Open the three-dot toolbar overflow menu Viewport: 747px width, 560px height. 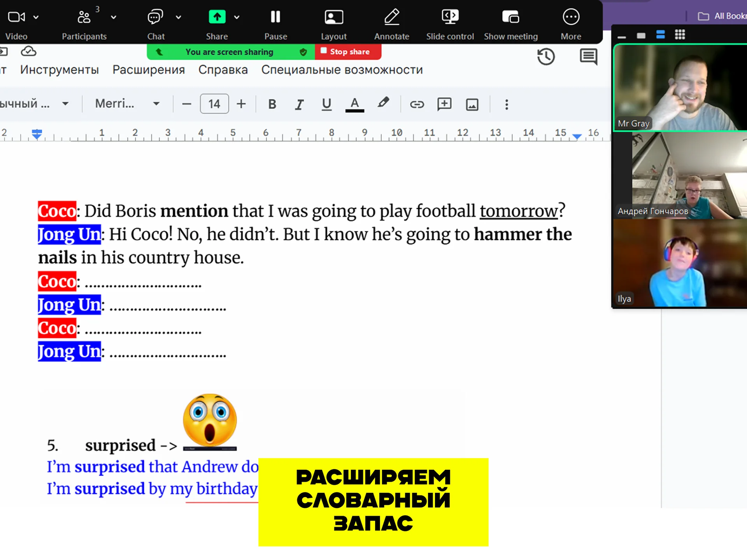pyautogui.click(x=507, y=104)
